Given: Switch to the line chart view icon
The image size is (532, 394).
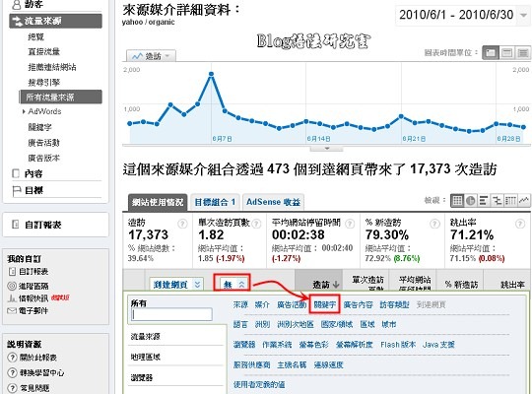Looking at the screenshot, I should tap(524, 201).
